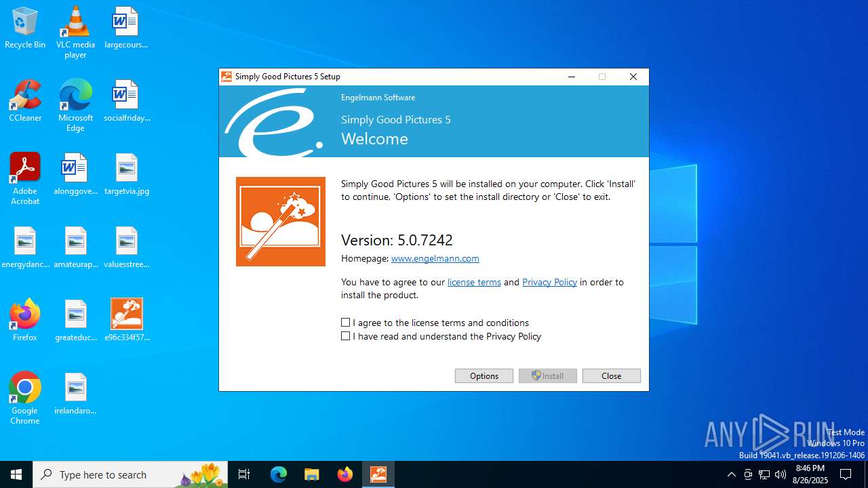Screen dimensions: 868x488
Task: Select the alonggove Word document
Action: point(75,175)
